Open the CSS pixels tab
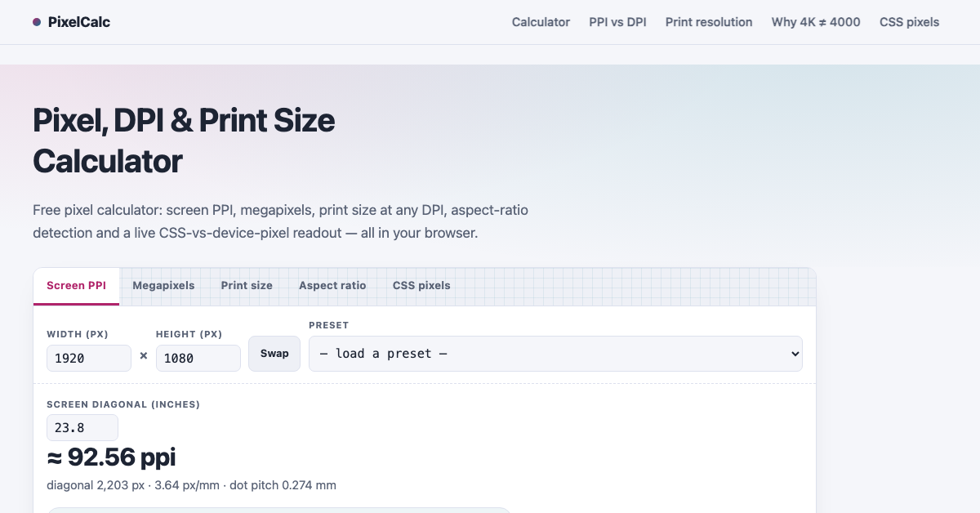The height and width of the screenshot is (513, 980). point(421,286)
